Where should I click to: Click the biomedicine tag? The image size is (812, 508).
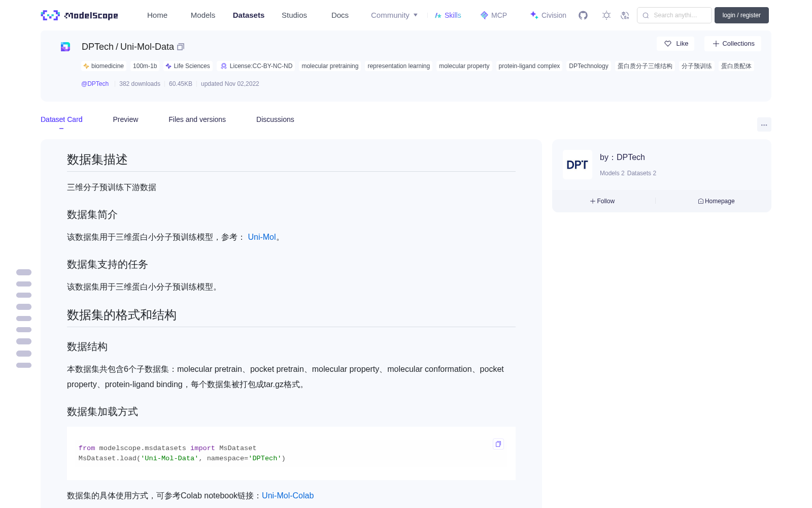tap(104, 66)
